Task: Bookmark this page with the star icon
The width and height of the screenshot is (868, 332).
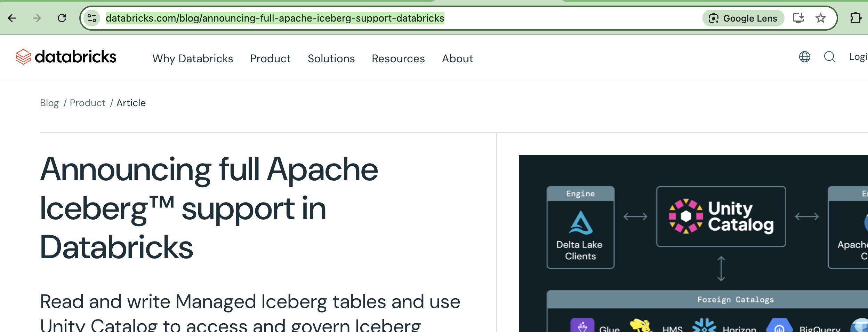Action: click(x=821, y=18)
